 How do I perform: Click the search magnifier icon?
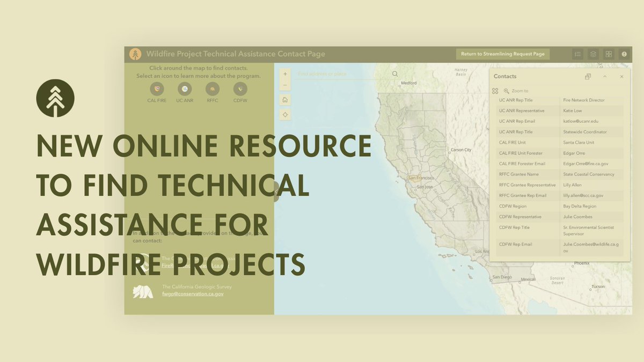coord(395,74)
